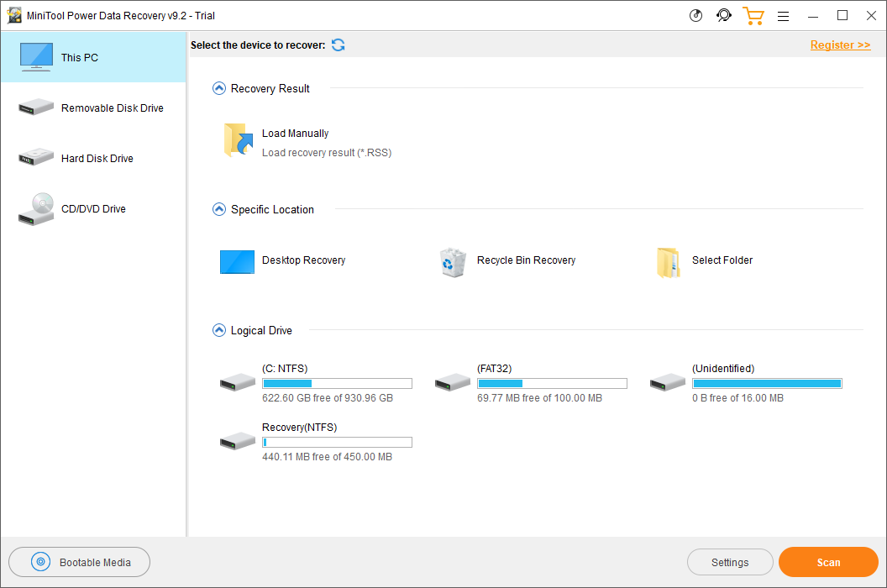Click the CD/DVD Drive disc icon

[36, 209]
